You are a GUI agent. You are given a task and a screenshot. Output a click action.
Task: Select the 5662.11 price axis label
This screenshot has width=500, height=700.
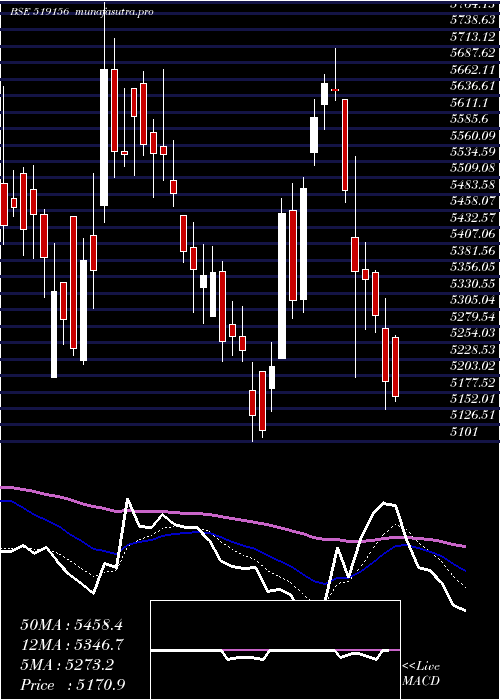pos(473,69)
